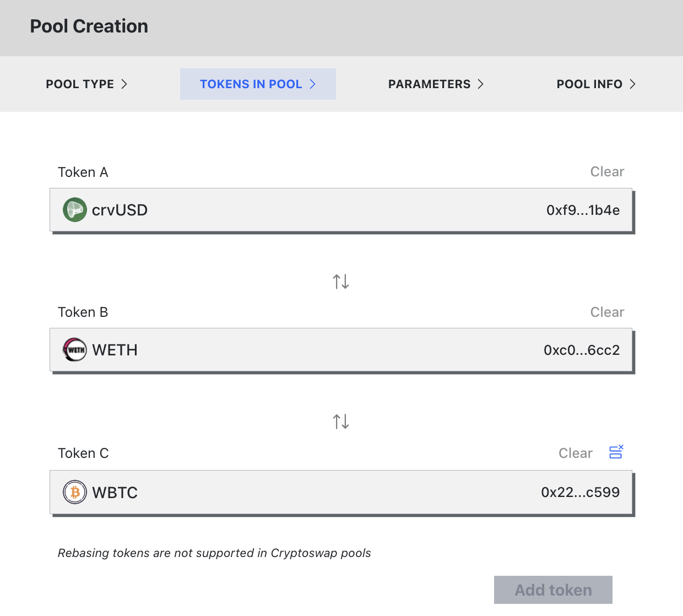Click the WBTC token logo icon
683x616 pixels.
tap(75, 492)
